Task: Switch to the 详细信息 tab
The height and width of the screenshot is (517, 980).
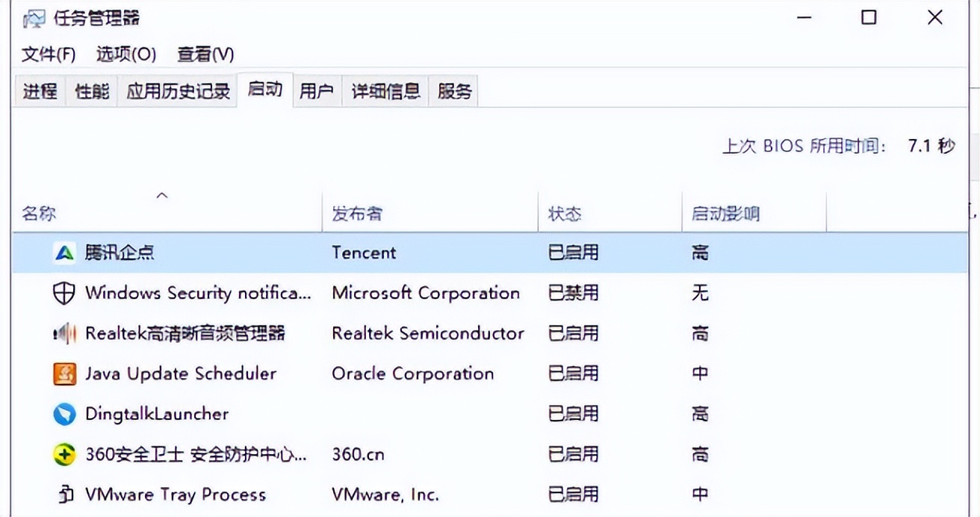Action: click(x=385, y=91)
